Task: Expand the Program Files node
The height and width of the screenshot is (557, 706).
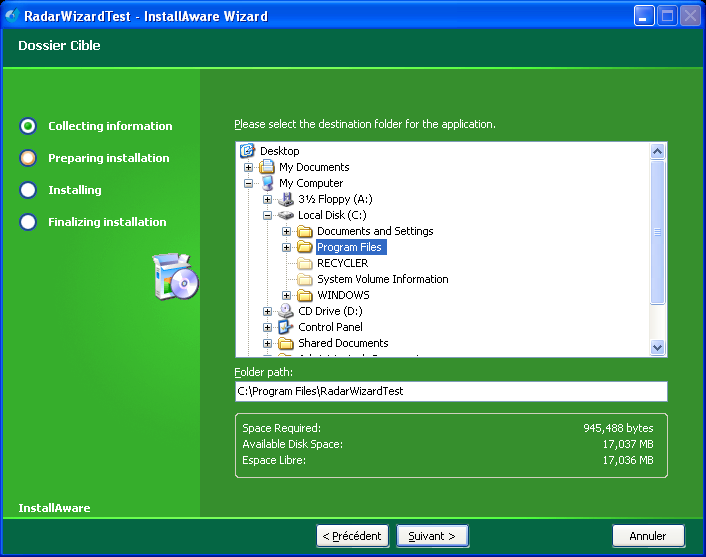Action: point(286,247)
